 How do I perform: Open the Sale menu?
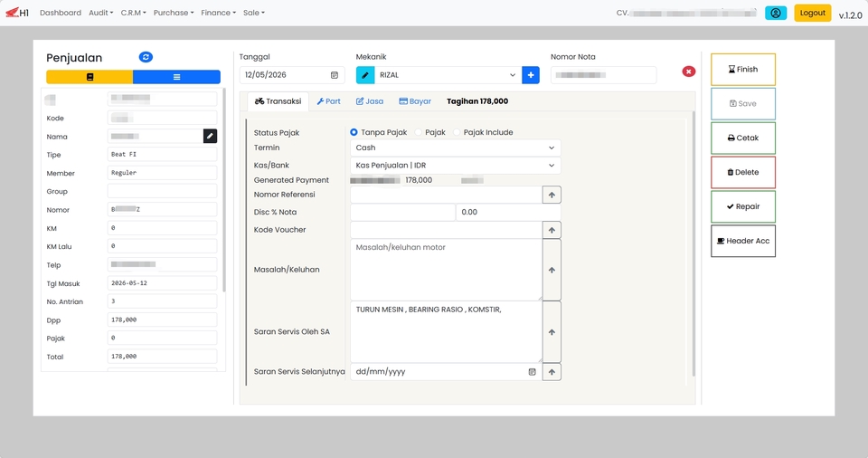[253, 12]
